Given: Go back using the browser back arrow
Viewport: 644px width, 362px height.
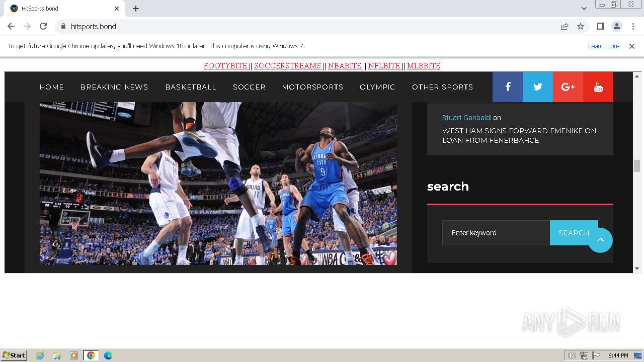Looking at the screenshot, I should pyautogui.click(x=11, y=26).
